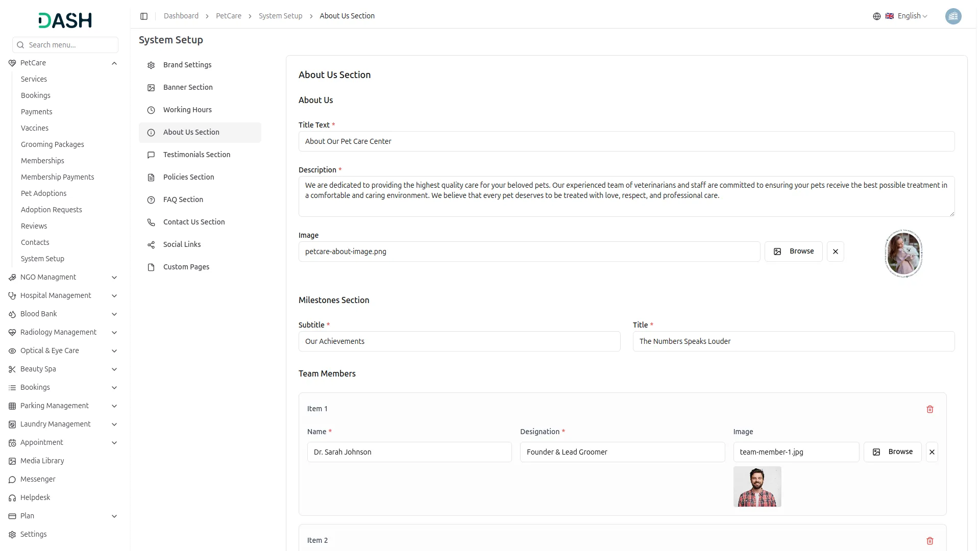Viewport: 980px width, 551px height.
Task: Click into the Description text area
Action: pyautogui.click(x=627, y=196)
